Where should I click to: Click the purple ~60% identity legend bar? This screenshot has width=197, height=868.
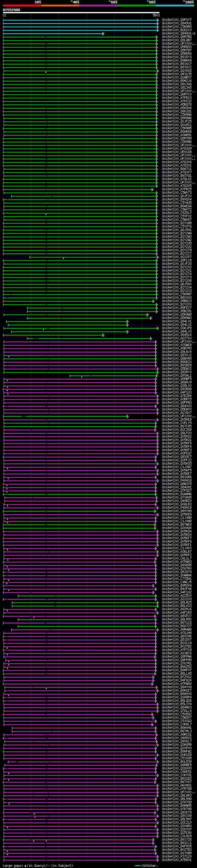[98, 6]
